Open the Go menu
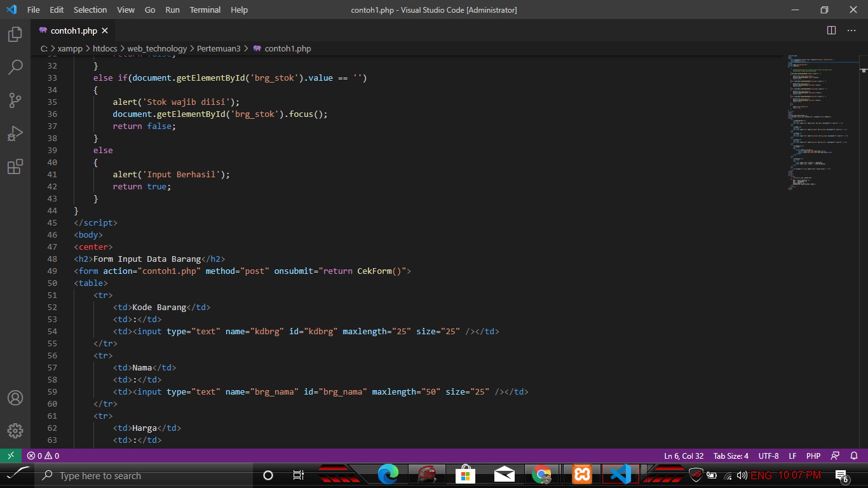The image size is (868, 488). click(x=150, y=10)
